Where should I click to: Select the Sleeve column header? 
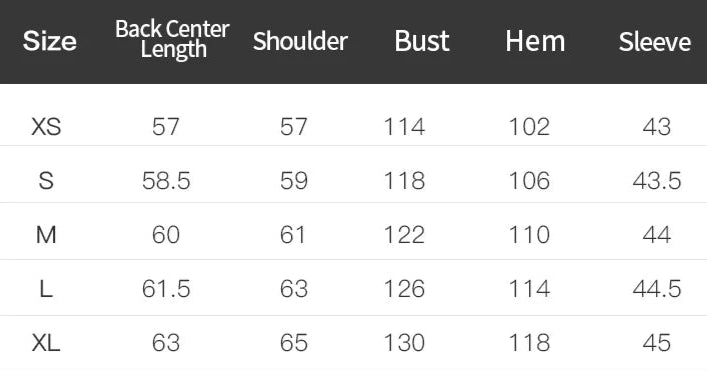click(655, 41)
